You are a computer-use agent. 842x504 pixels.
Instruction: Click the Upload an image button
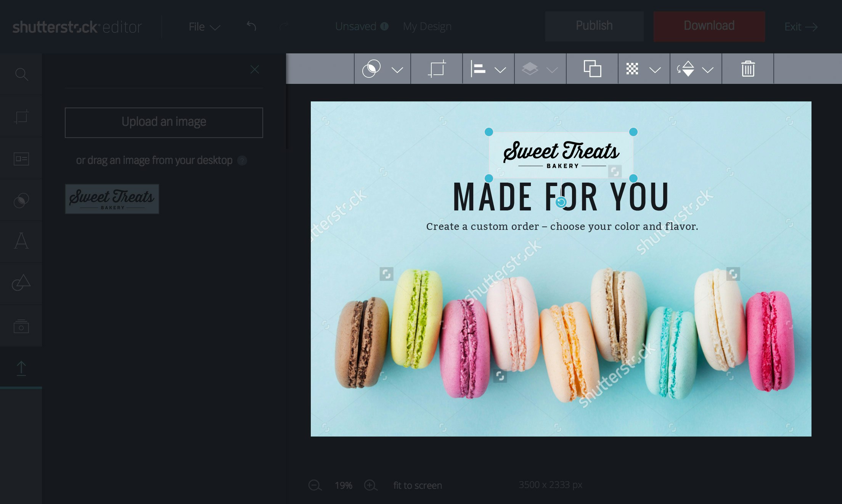click(164, 122)
